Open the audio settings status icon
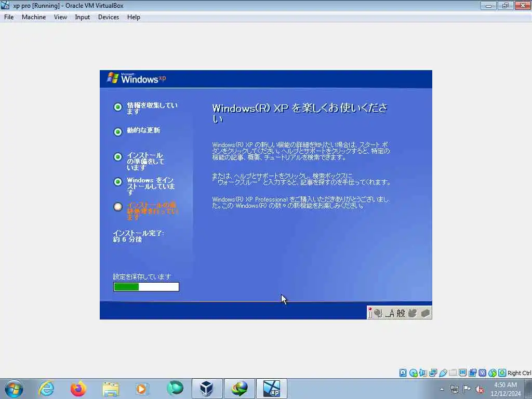 (x=423, y=373)
